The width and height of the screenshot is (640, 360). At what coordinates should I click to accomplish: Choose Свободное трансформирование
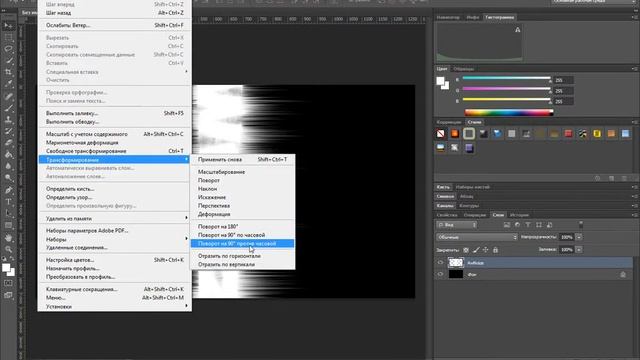(115, 151)
